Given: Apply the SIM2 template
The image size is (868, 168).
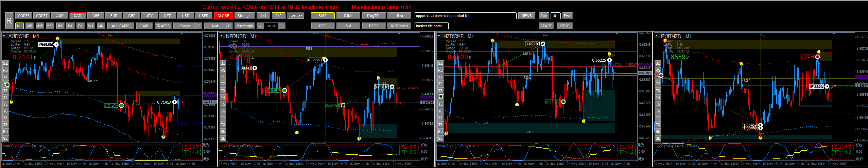Looking at the screenshot, I should [x=323, y=16].
